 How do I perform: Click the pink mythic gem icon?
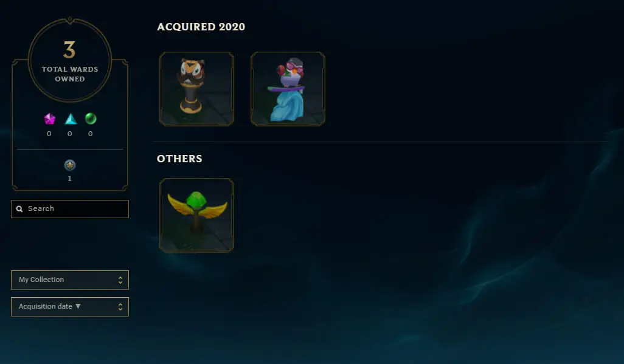[x=49, y=118]
